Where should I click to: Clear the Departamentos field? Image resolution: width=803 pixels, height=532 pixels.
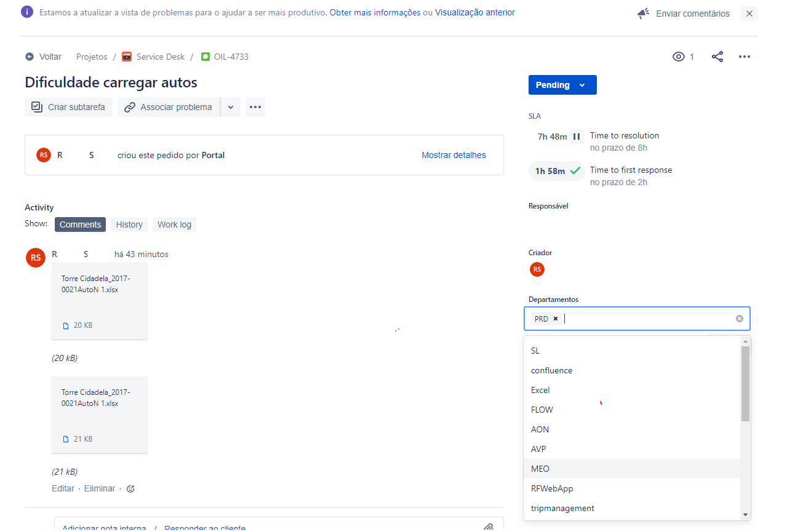pos(740,319)
